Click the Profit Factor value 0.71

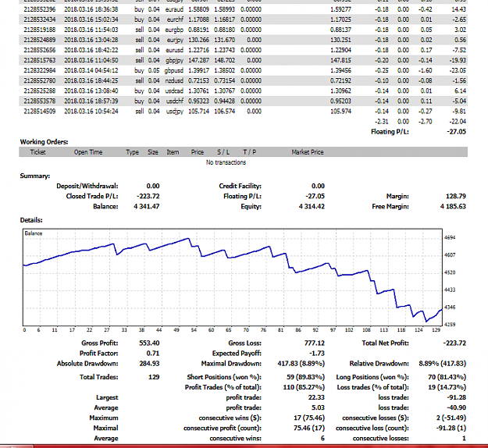pyautogui.click(x=153, y=354)
